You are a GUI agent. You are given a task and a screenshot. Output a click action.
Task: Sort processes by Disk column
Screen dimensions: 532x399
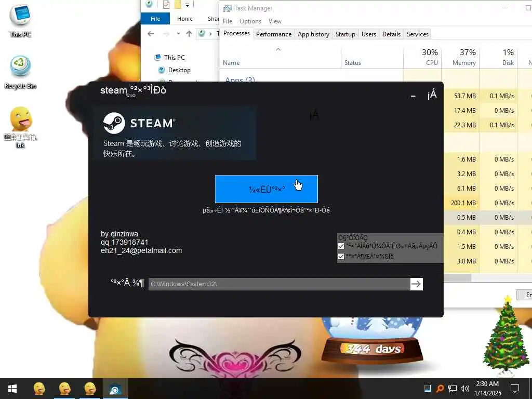coord(498,57)
